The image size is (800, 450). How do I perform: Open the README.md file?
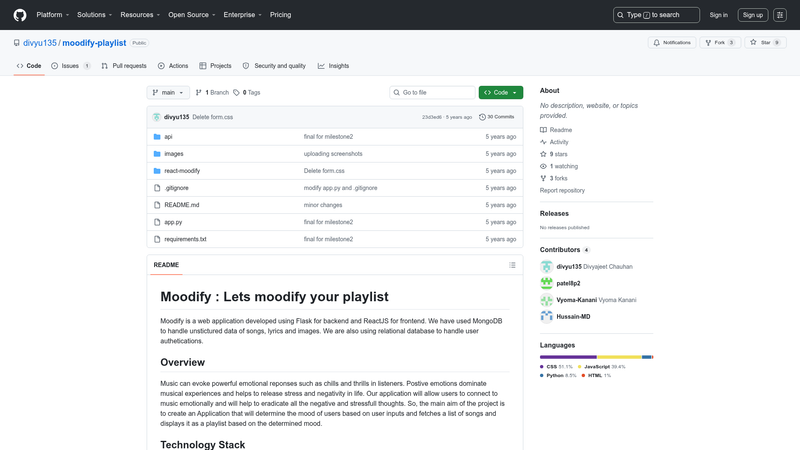coord(182,205)
